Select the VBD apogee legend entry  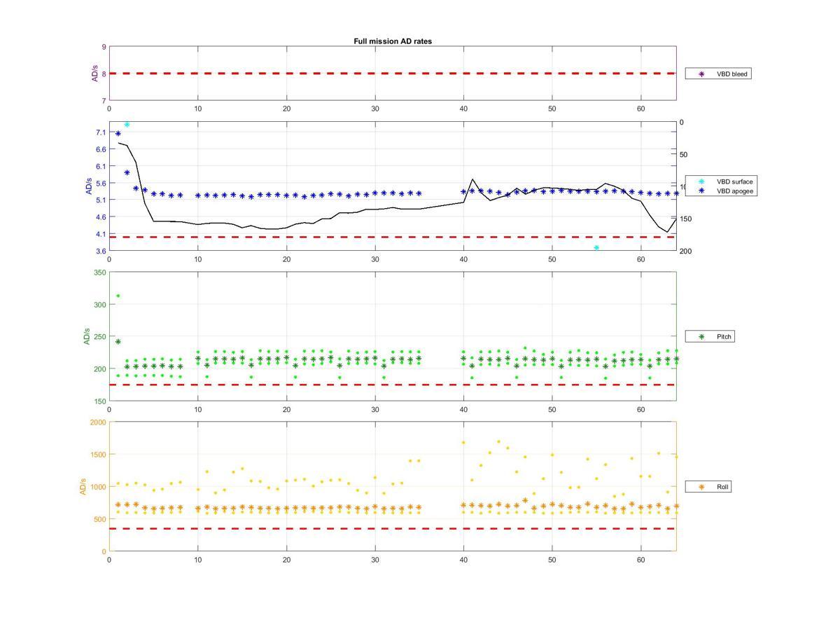[x=720, y=191]
